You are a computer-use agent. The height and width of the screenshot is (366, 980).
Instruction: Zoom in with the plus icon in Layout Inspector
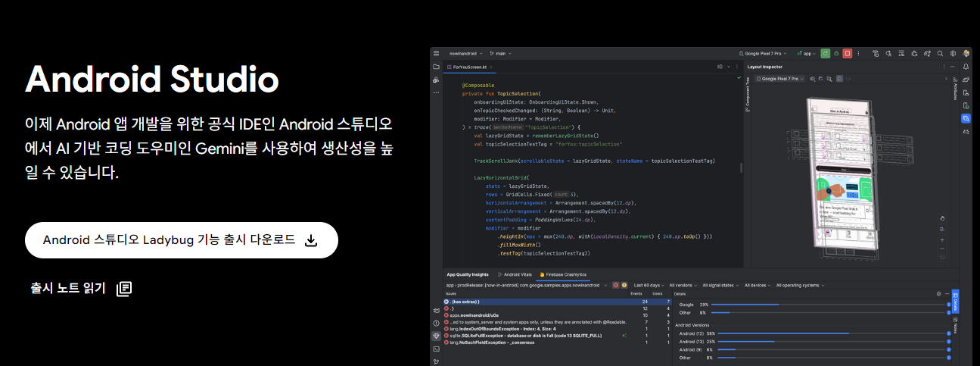(942, 239)
